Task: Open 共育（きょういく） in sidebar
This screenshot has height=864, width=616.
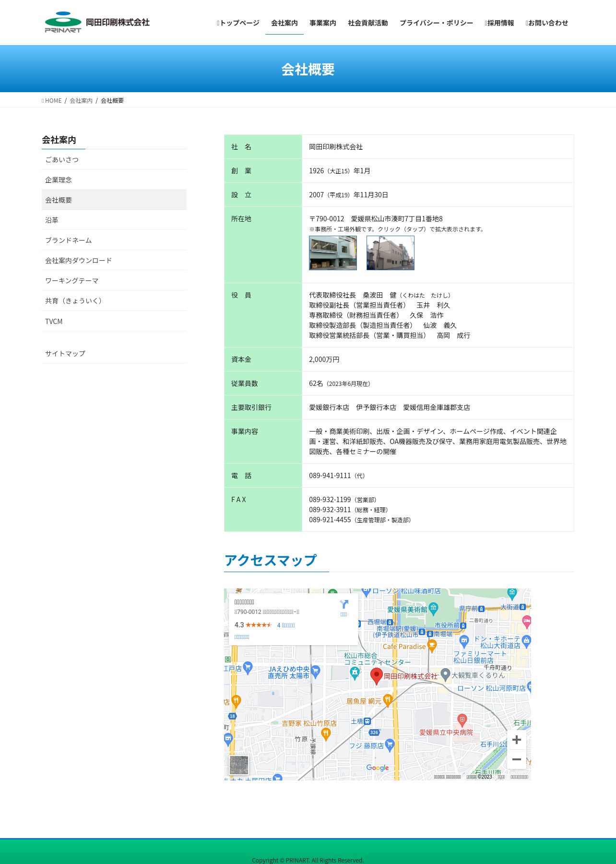Action: [x=114, y=300]
